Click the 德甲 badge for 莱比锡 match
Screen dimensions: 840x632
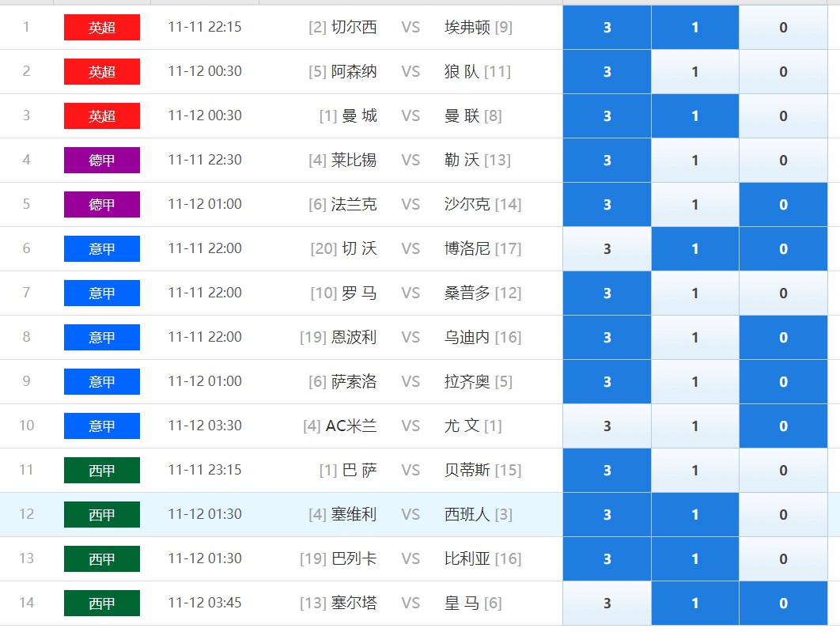(x=102, y=160)
